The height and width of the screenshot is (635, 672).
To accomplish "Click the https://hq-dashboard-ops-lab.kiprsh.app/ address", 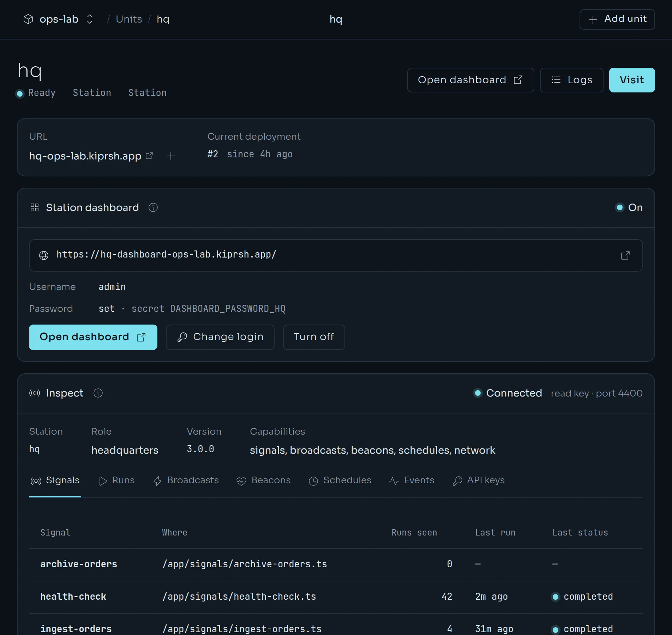I will (167, 254).
